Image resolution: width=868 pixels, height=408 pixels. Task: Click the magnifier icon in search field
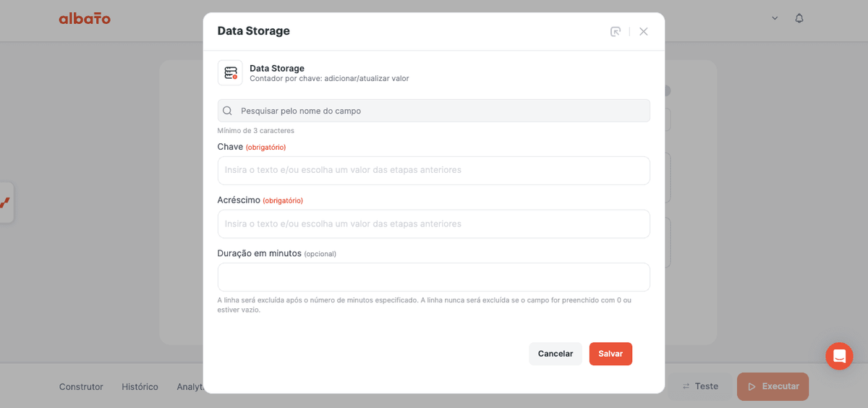click(x=228, y=111)
